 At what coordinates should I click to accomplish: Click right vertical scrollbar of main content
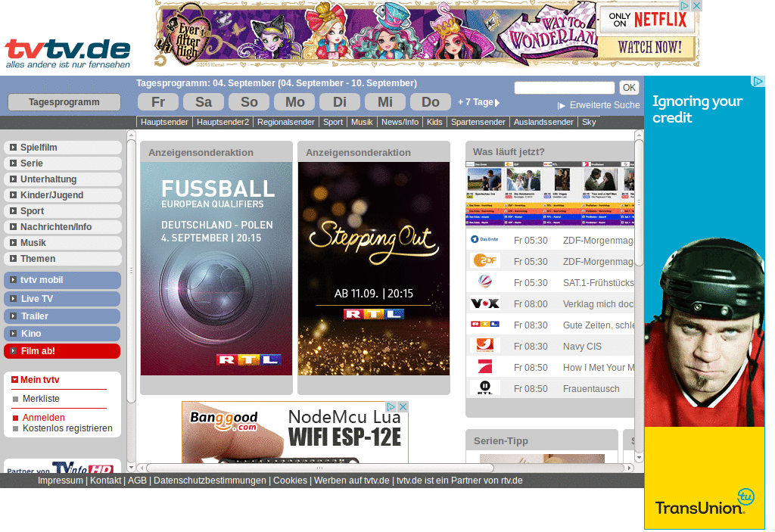tap(639, 203)
